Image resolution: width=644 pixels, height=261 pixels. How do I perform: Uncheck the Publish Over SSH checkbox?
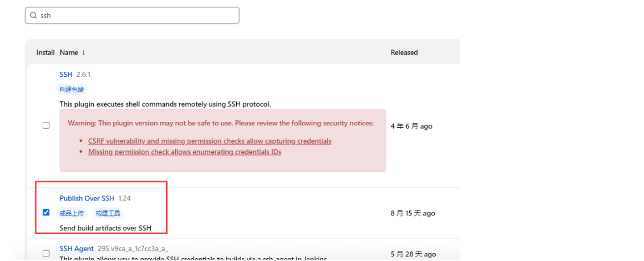(x=46, y=213)
